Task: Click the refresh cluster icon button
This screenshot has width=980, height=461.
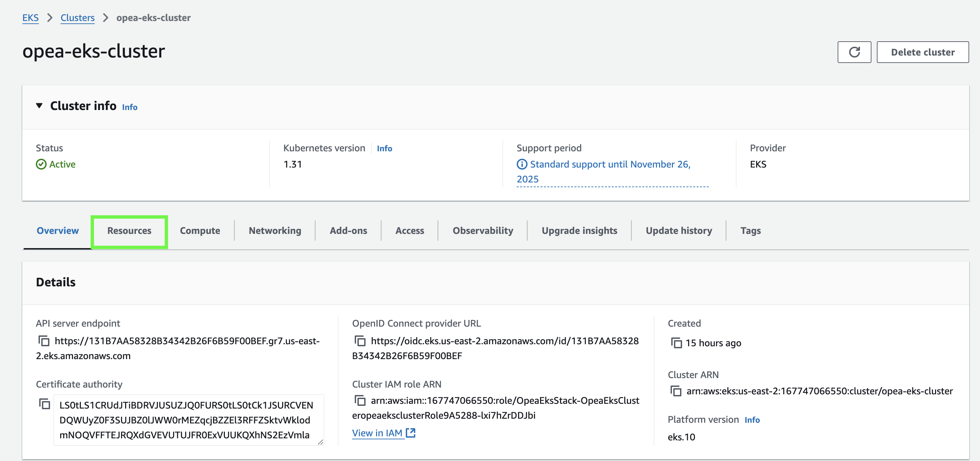Action: [854, 52]
